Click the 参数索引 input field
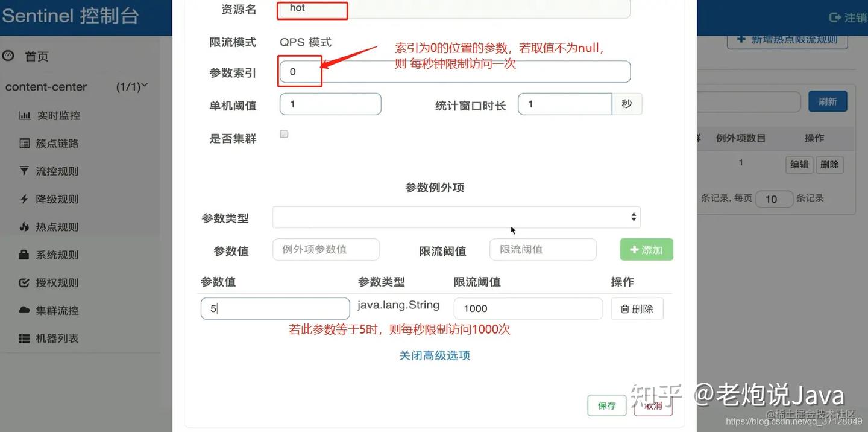868x432 pixels. (455, 71)
